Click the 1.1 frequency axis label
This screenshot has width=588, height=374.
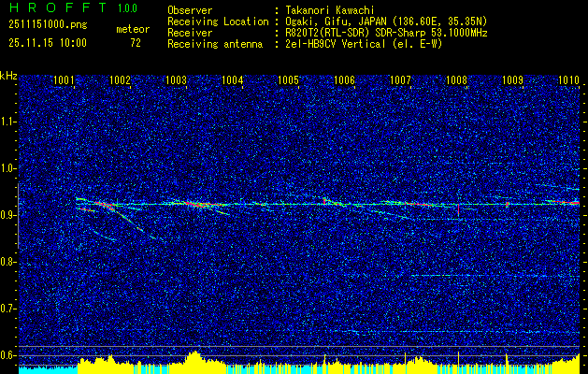[8, 122]
